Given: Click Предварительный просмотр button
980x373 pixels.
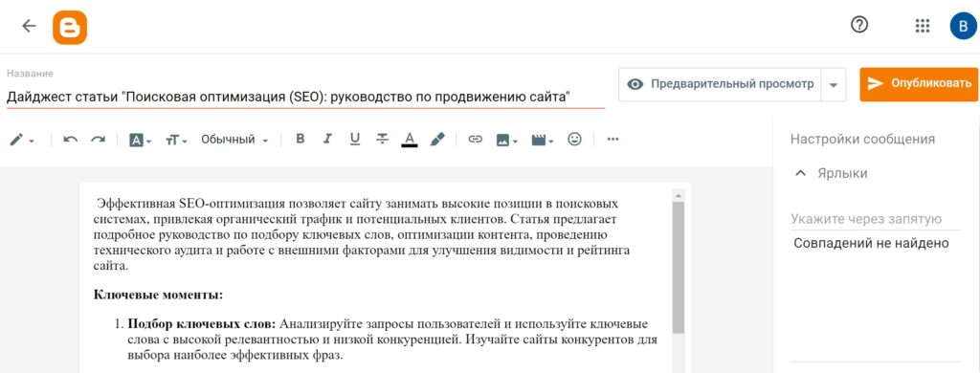Looking at the screenshot, I should point(720,84).
